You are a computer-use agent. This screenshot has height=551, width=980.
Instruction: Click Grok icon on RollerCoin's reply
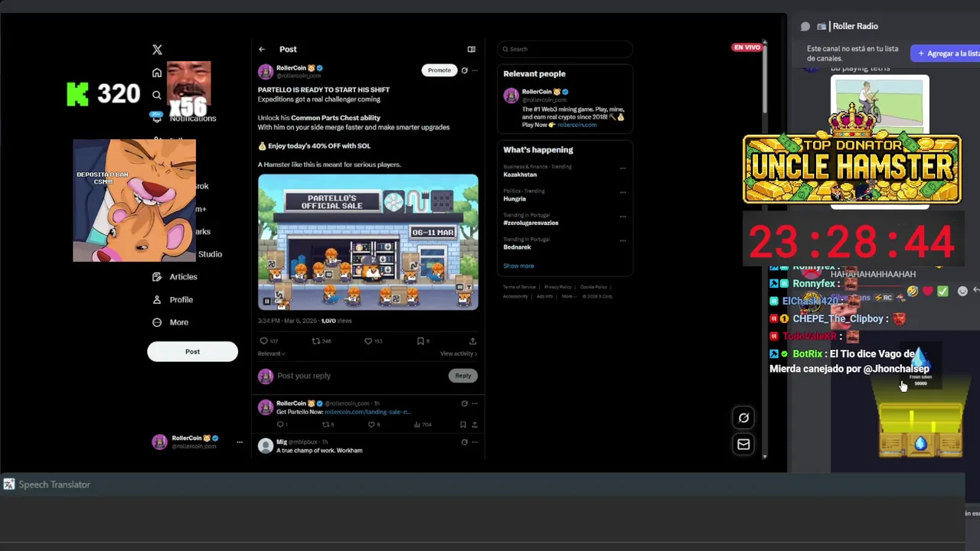coord(464,403)
